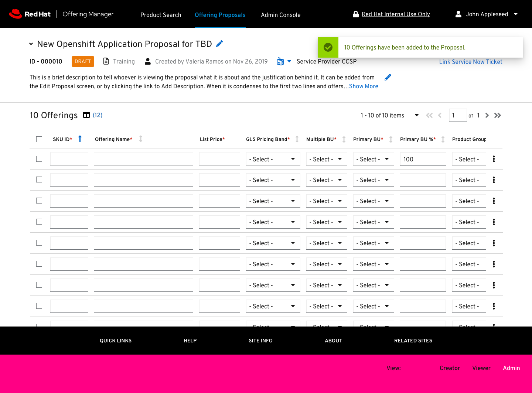The height and width of the screenshot is (393, 532).
Task: Click the sort icon for Offering Name column
Action: [141, 139]
